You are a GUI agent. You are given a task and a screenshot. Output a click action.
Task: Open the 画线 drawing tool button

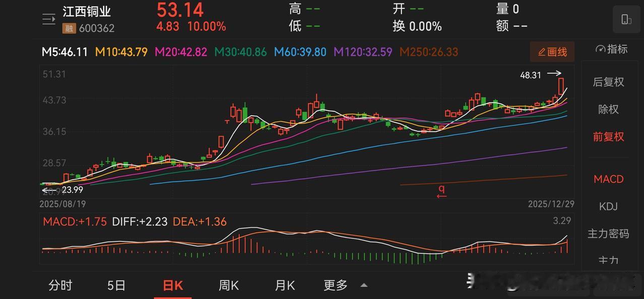(x=552, y=52)
